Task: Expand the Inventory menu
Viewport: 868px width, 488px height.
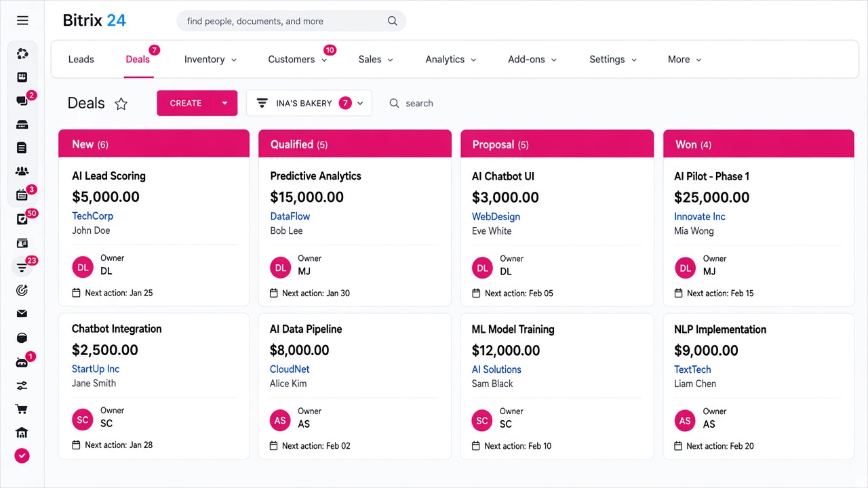Action: (x=210, y=60)
